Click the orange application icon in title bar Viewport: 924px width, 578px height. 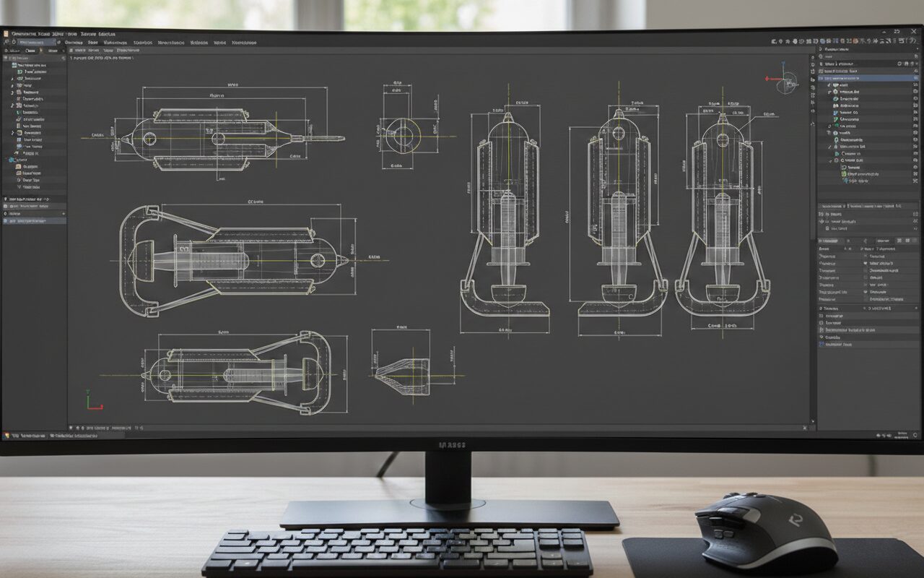6,33
